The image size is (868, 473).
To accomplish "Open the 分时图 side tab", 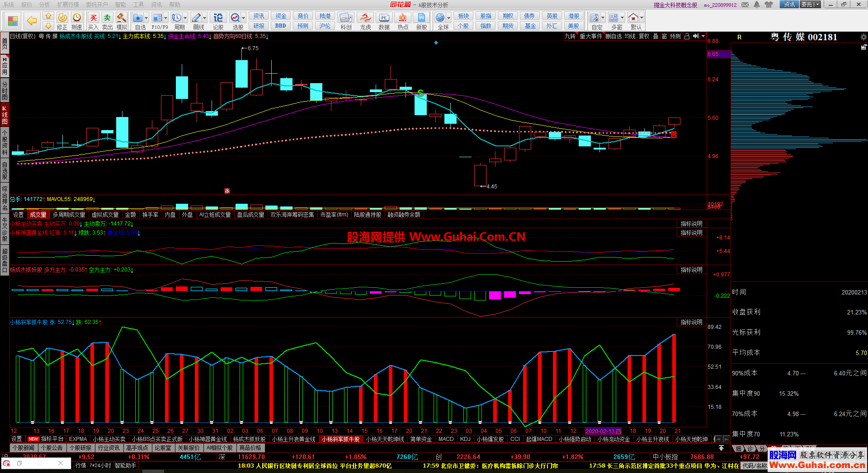I will pos(5,90).
